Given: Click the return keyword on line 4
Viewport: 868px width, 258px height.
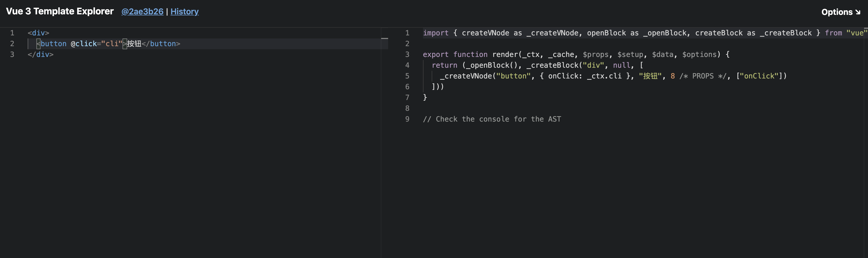Looking at the screenshot, I should 445,65.
